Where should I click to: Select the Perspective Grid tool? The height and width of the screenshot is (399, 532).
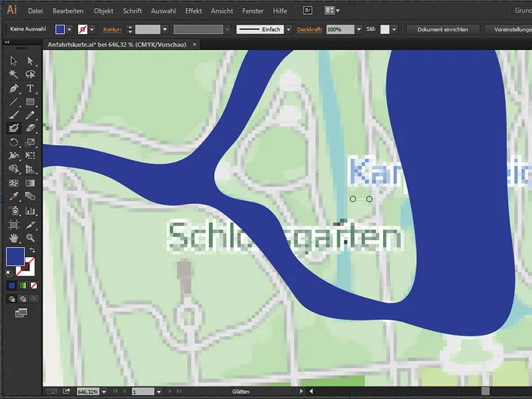(x=30, y=169)
